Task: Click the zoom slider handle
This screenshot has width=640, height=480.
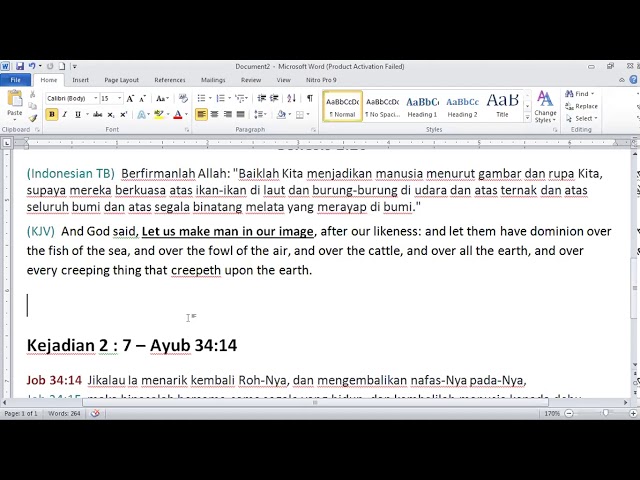Action: tap(606, 413)
